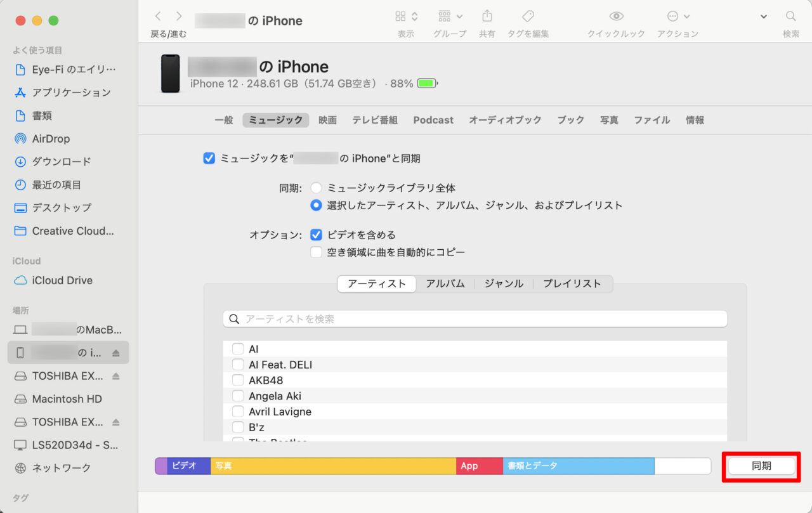This screenshot has height=513, width=812.
Task: Switch to the 情報 tab
Action: point(695,120)
